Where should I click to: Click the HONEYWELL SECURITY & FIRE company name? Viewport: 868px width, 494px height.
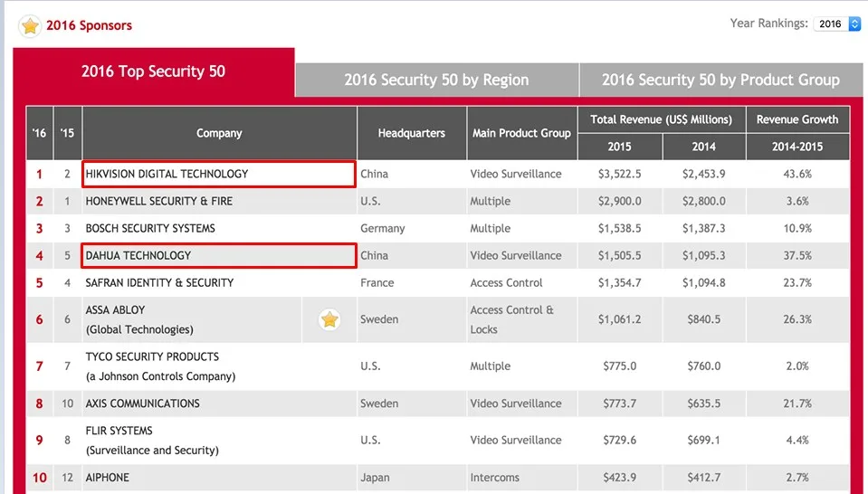coord(159,201)
